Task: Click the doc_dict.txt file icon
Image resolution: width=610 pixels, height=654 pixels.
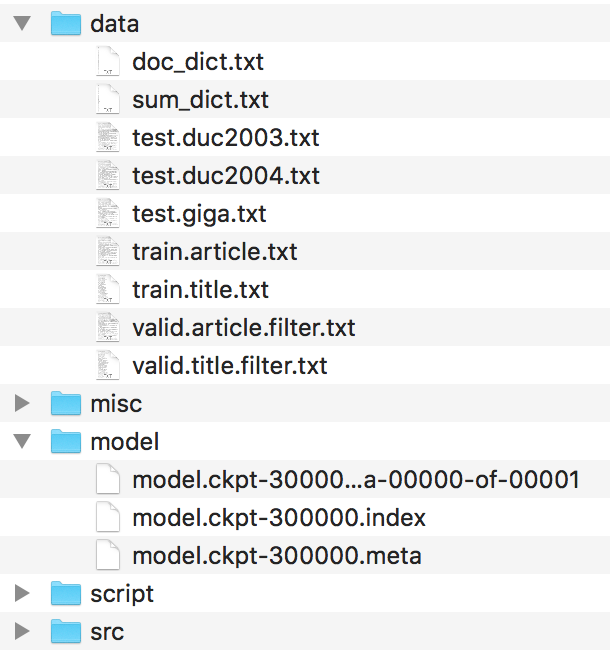Action: (x=107, y=62)
